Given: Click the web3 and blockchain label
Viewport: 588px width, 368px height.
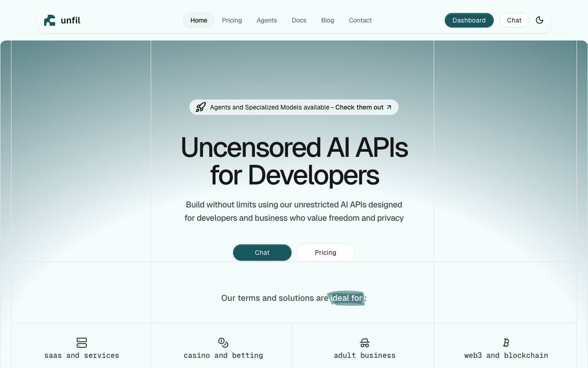Looking at the screenshot, I should click(x=506, y=355).
